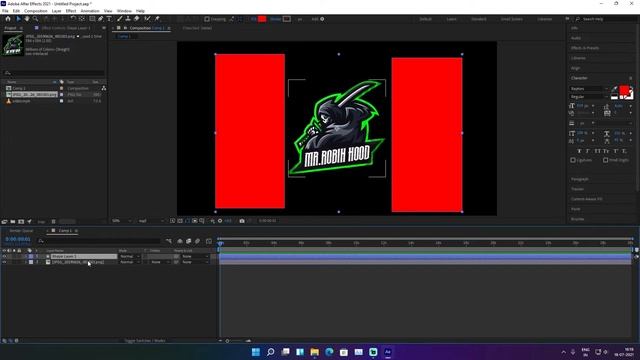Screen dimensions: 640x360
Task: Switch to the Effect Controls panel tab
Action: pyautogui.click(x=66, y=28)
